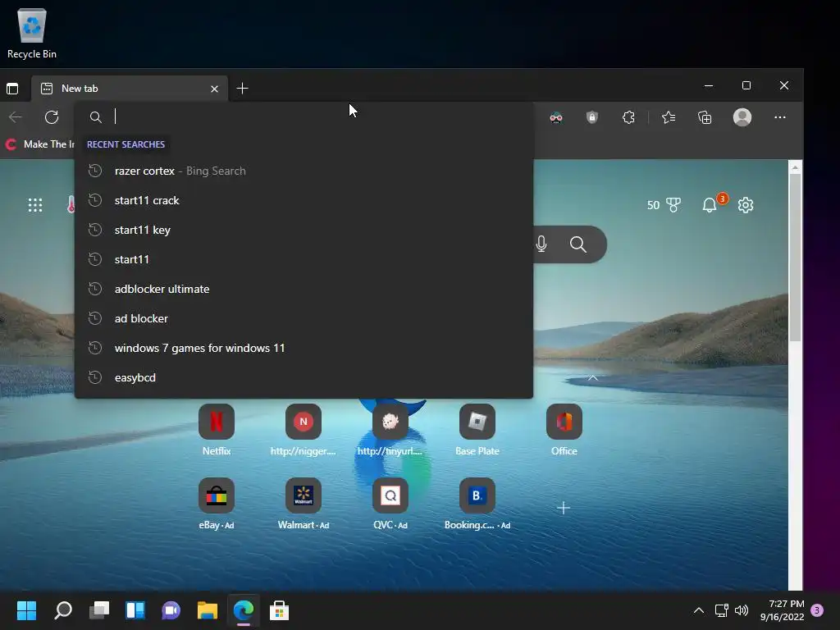The image size is (840, 630).
Task: Open the notifications bell
Action: click(710, 205)
